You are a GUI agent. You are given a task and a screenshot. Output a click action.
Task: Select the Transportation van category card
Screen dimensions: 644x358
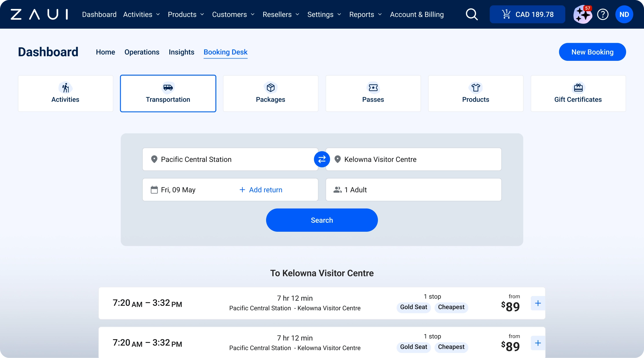click(168, 93)
